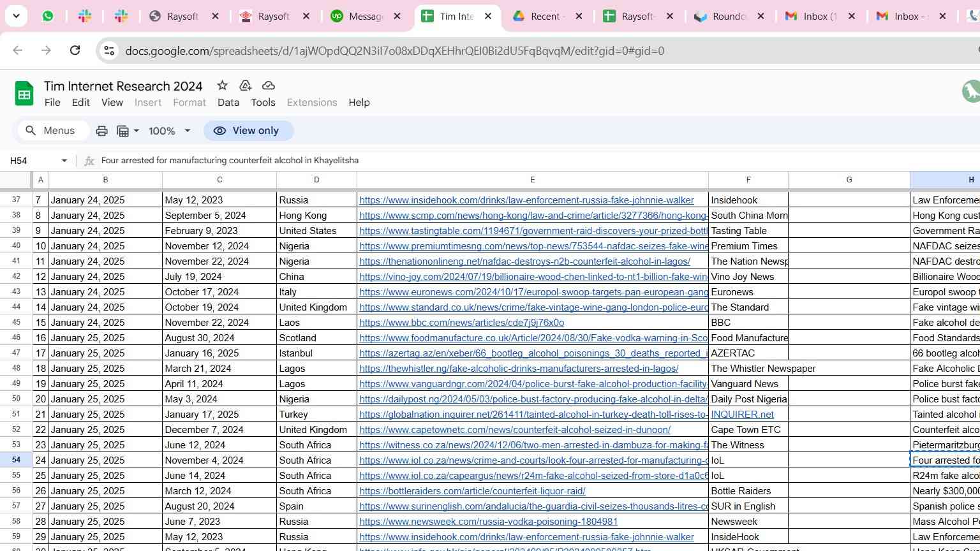
Task: Open the browser tab search dropdown
Action: (x=15, y=16)
